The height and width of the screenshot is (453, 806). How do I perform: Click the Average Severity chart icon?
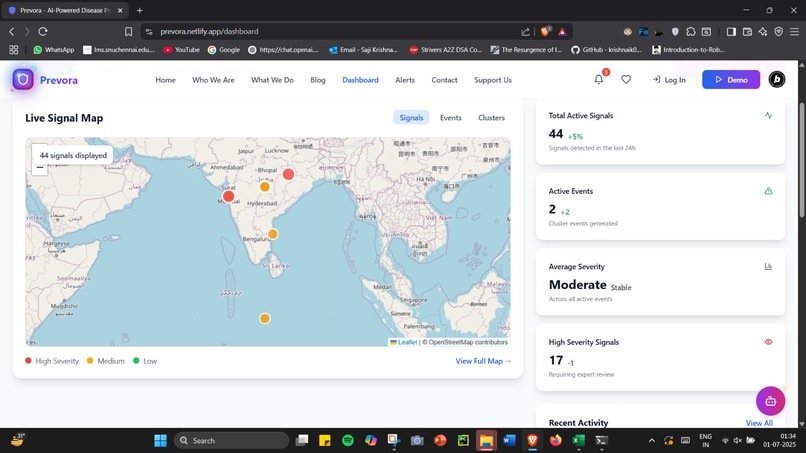click(768, 266)
